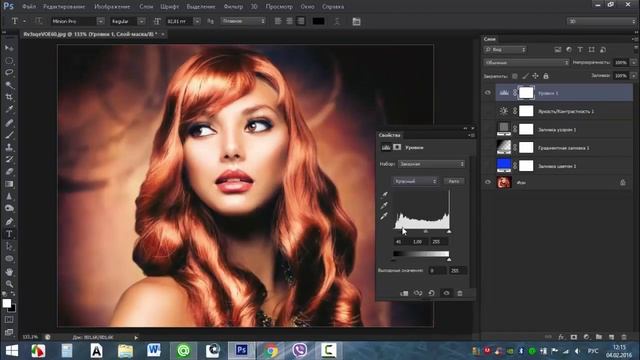Open the Редактирование menu

pyautogui.click(x=64, y=7)
